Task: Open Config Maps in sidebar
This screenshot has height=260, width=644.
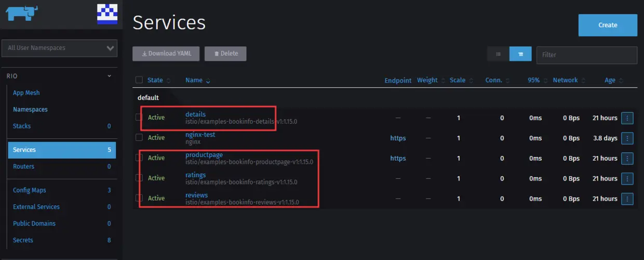Action: pos(30,190)
